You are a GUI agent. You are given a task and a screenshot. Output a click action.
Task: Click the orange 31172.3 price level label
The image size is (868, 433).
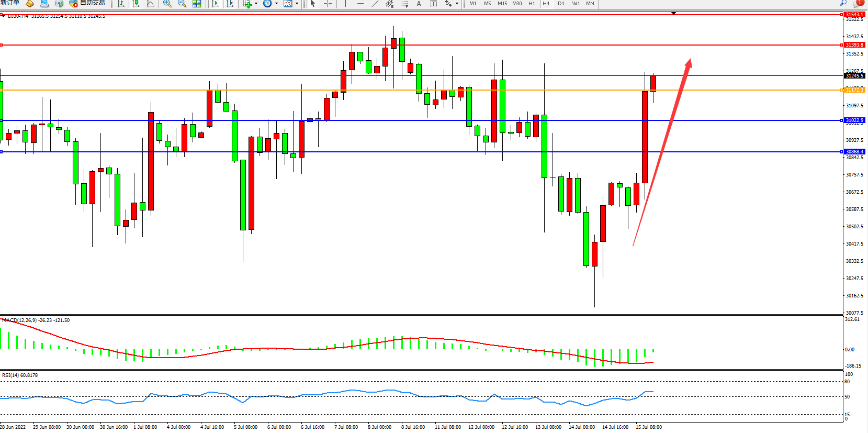click(854, 90)
